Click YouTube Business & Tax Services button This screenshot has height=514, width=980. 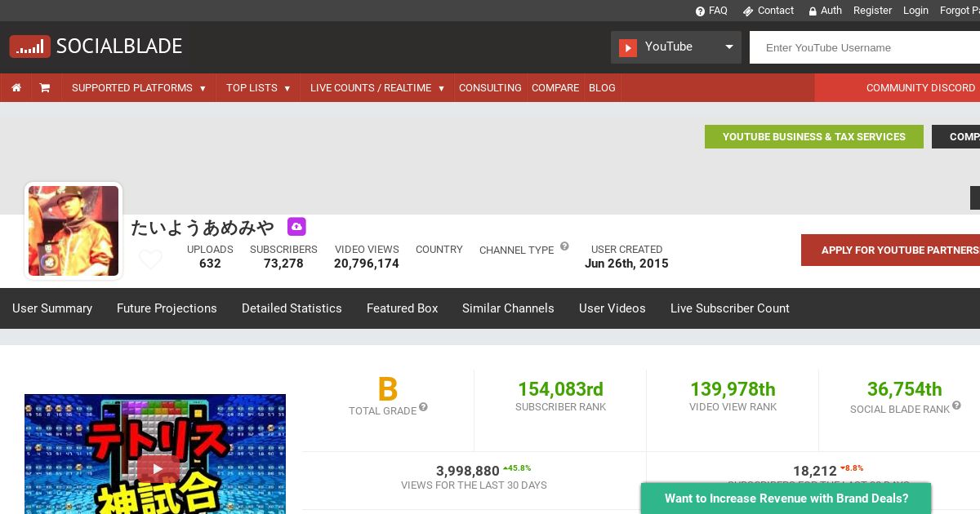[813, 137]
